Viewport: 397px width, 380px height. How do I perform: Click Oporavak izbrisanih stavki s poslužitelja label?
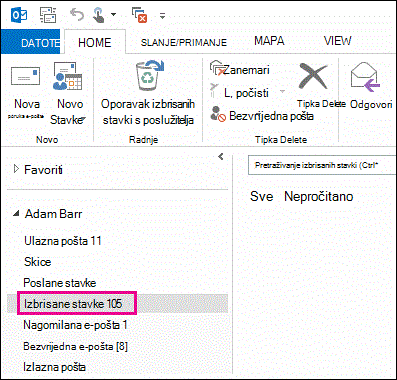[x=148, y=112]
